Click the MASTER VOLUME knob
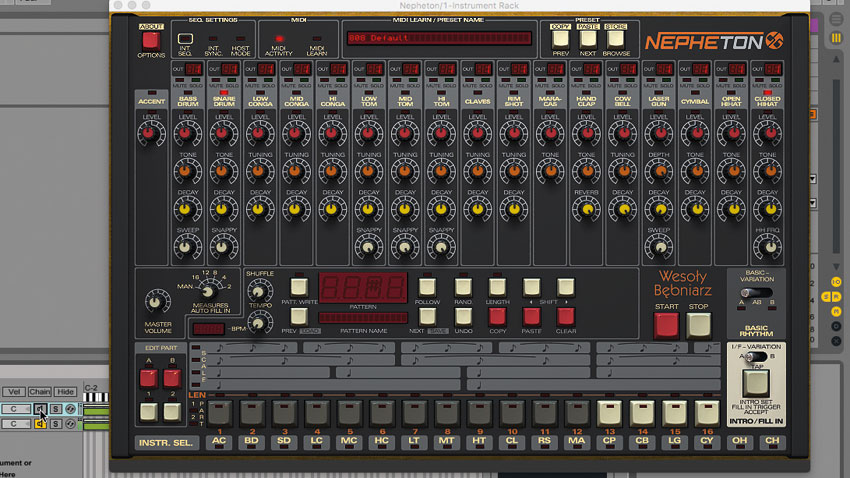Screen dimensions: 850x478 158,301
